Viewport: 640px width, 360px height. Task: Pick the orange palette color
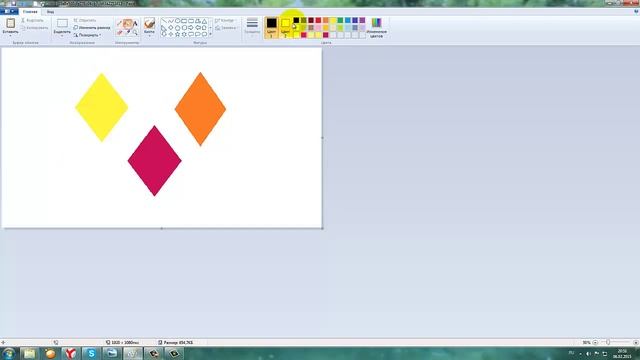(x=326, y=20)
